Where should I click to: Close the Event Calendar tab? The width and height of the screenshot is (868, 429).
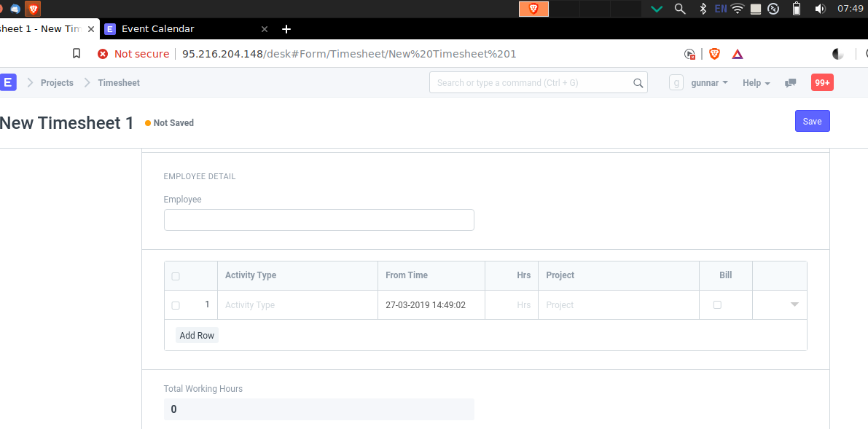[265, 29]
